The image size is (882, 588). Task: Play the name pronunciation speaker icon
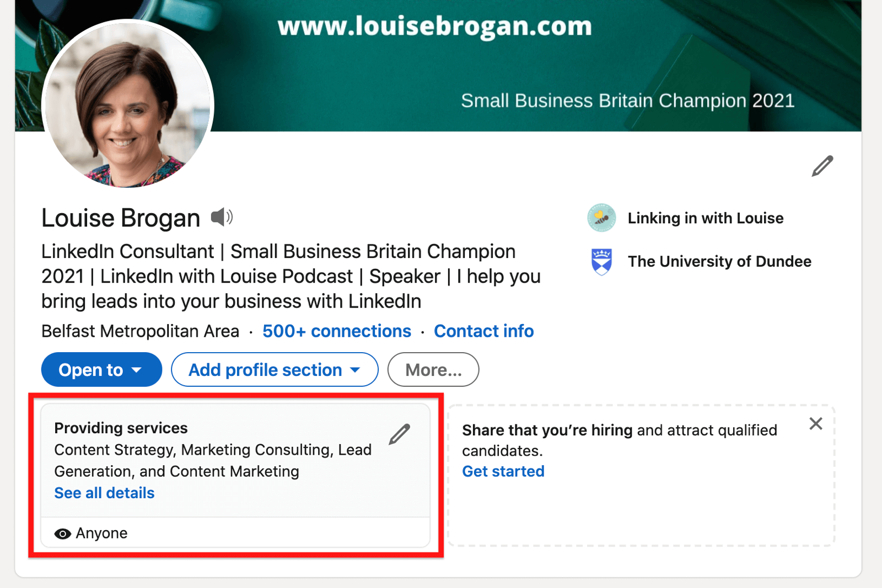click(x=222, y=217)
